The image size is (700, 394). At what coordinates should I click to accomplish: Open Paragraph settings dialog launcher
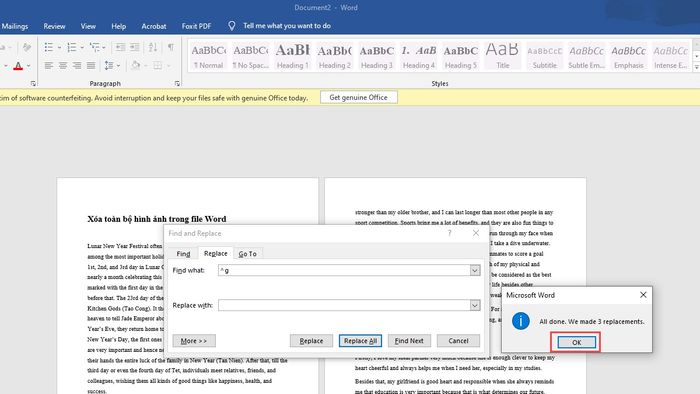(177, 83)
